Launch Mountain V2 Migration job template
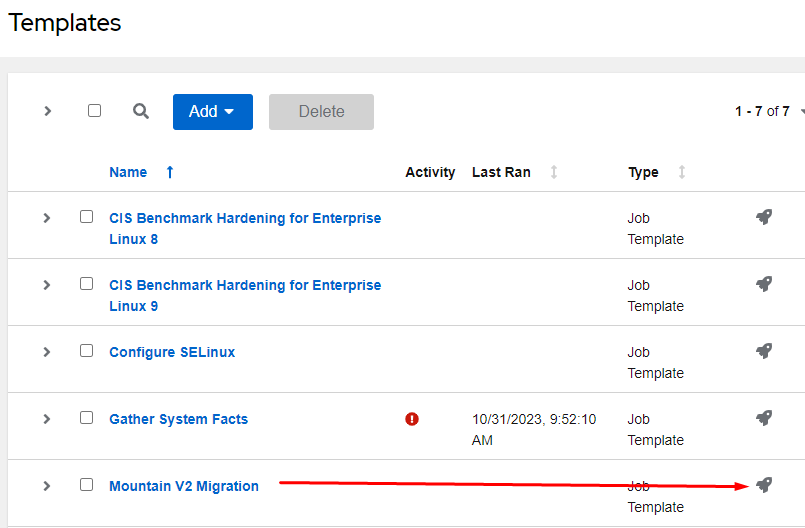805x528 pixels. coord(764,485)
